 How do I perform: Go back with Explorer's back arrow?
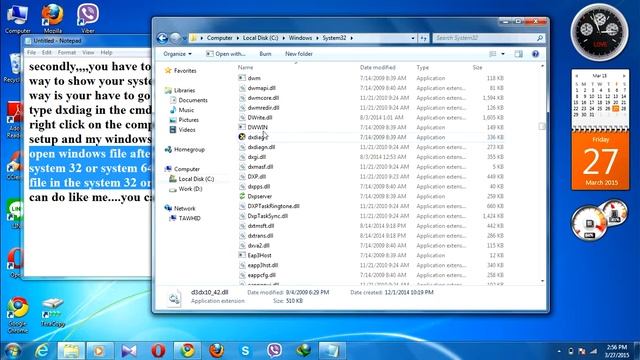point(162,38)
